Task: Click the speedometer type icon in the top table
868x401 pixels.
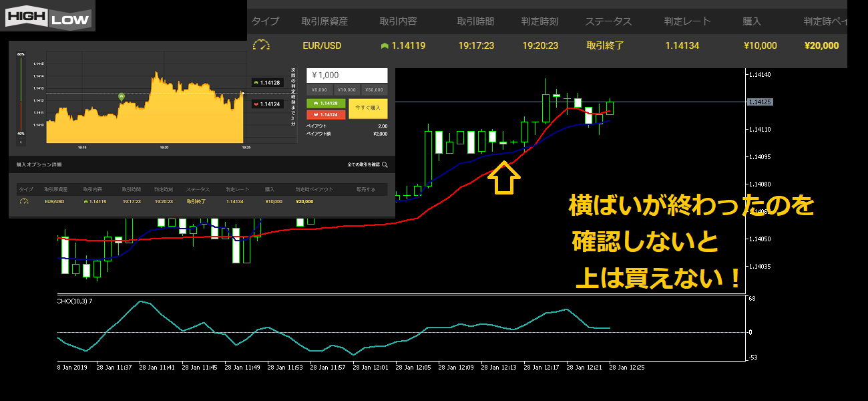Action: [261, 45]
